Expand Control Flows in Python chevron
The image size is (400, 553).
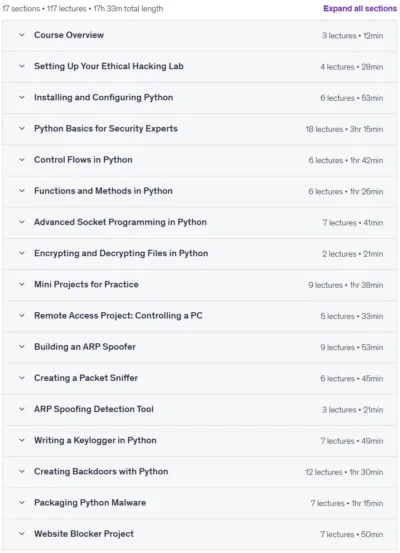pyautogui.click(x=22, y=159)
